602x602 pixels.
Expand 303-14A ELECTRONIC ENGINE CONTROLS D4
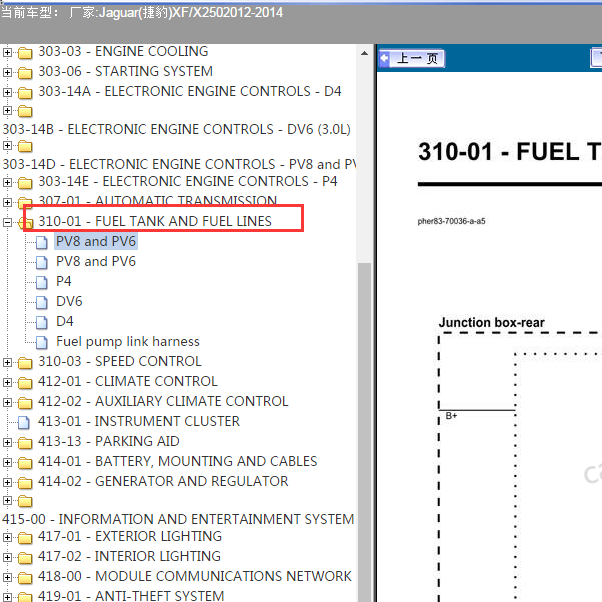coord(7,92)
